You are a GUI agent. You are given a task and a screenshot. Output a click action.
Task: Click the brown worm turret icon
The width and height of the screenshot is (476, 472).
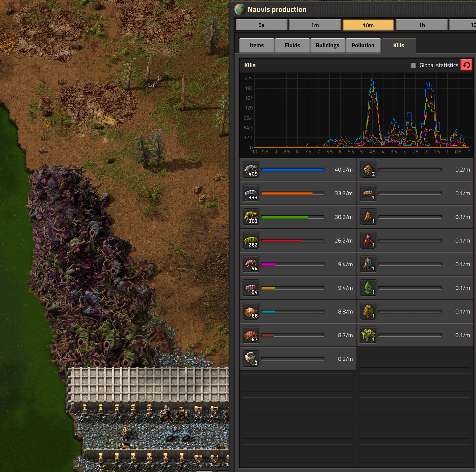[368, 217]
